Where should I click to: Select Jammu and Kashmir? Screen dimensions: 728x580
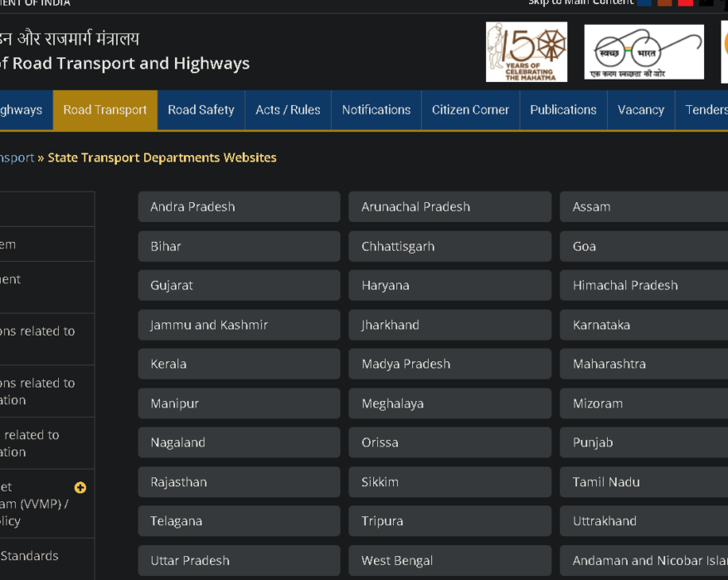[239, 325]
